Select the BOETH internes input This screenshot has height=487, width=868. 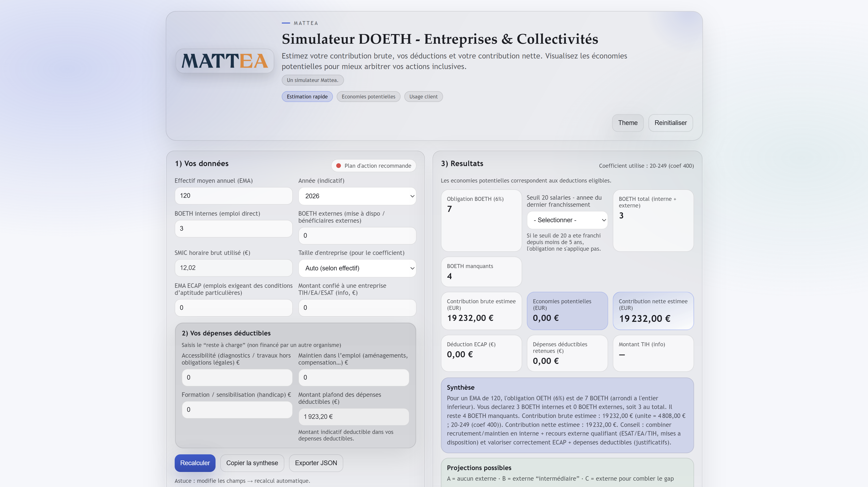tap(233, 228)
